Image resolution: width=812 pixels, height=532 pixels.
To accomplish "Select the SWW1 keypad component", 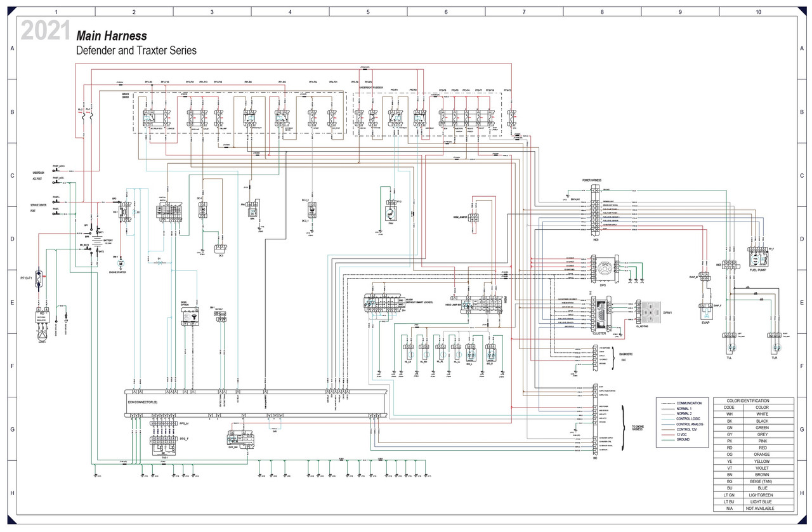I will 649,312.
